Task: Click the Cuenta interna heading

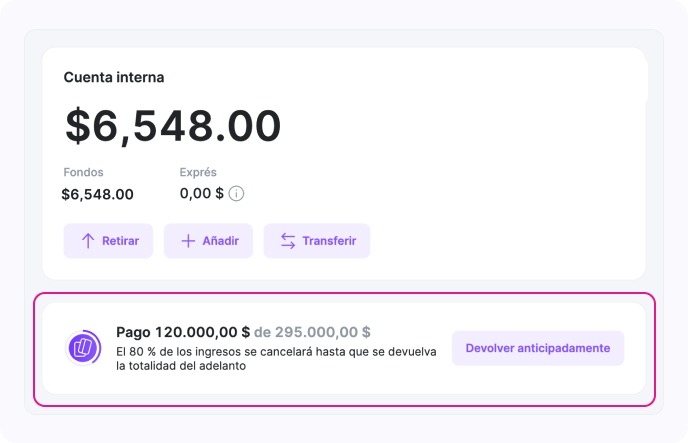Action: pos(114,77)
